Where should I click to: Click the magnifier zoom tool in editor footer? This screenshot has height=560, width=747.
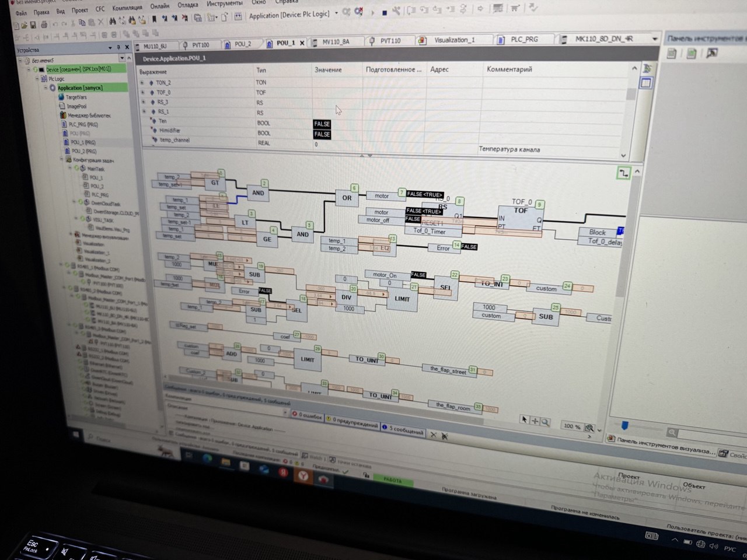click(545, 422)
